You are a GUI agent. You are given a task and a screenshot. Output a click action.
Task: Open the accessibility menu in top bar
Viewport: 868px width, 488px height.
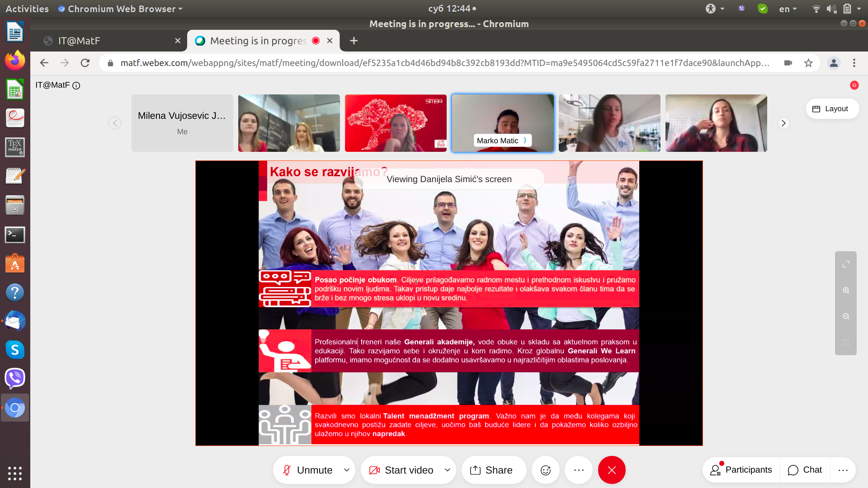[715, 9]
